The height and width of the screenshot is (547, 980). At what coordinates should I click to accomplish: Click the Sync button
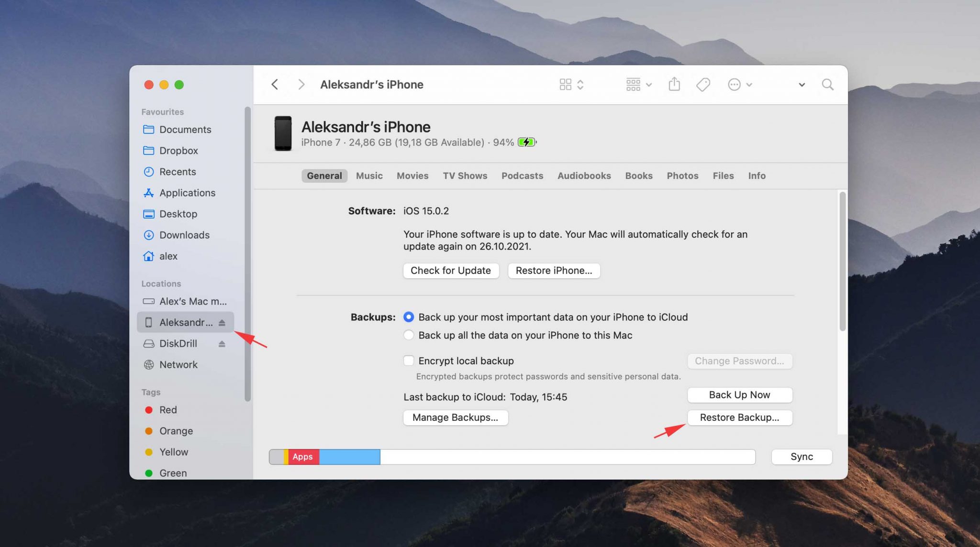coord(802,457)
